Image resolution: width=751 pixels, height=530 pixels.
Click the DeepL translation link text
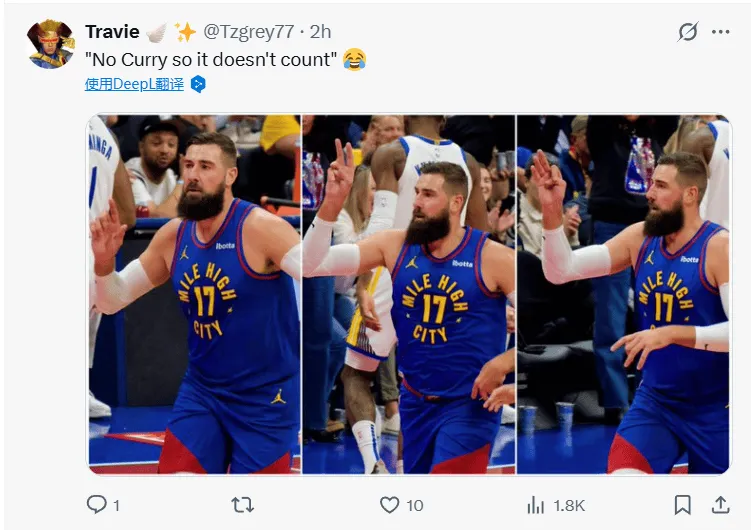click(x=134, y=84)
